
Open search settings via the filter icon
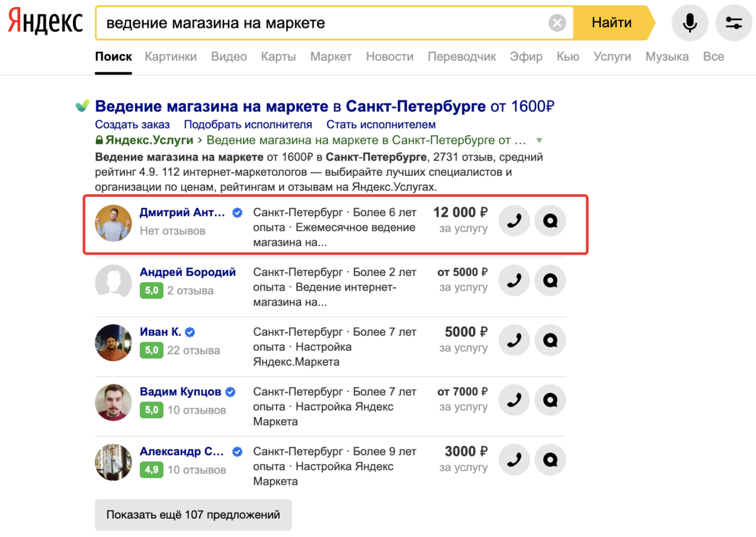point(733,22)
